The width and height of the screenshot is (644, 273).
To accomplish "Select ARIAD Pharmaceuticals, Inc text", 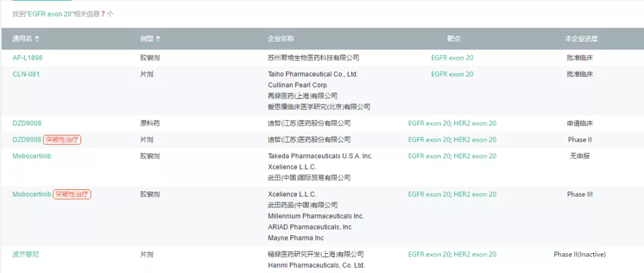I will click(309, 227).
